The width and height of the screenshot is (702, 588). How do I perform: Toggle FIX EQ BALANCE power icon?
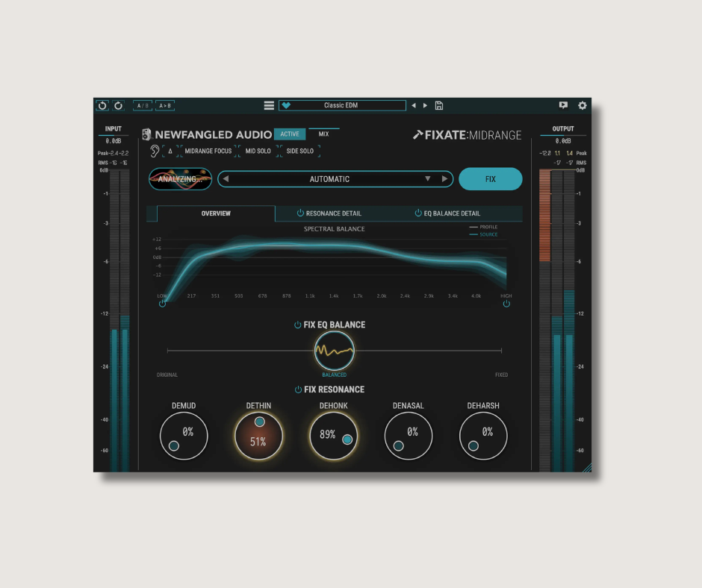coord(297,325)
